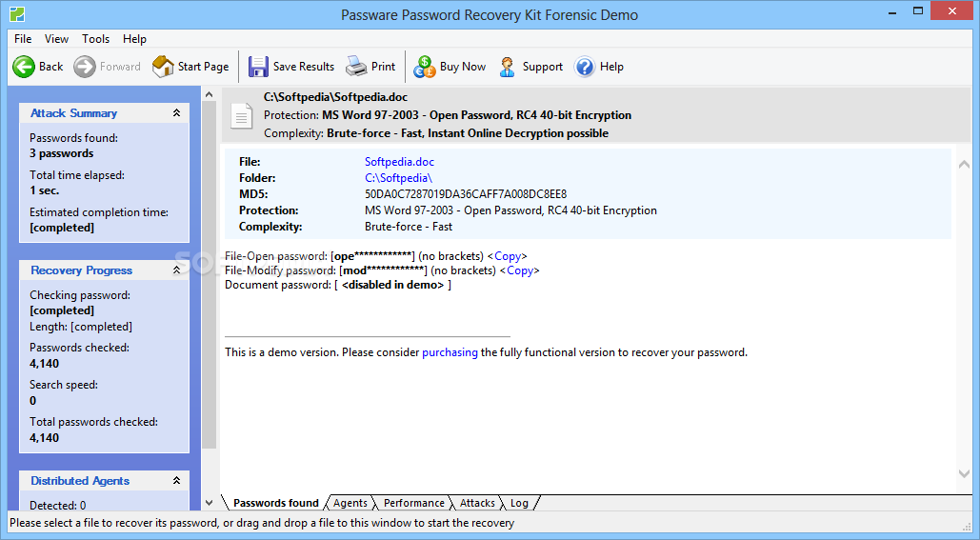Click results pane scroll down arrow
Viewport: 980px width, 540px height.
[965, 473]
